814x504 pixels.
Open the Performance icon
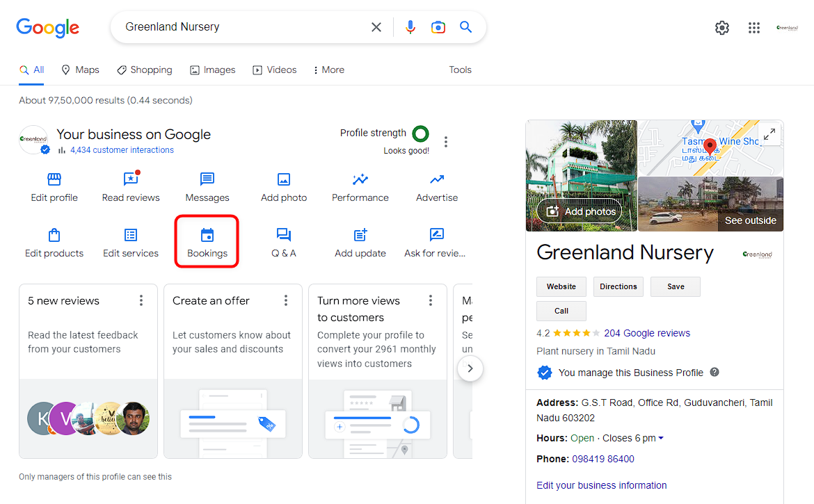pyautogui.click(x=360, y=179)
